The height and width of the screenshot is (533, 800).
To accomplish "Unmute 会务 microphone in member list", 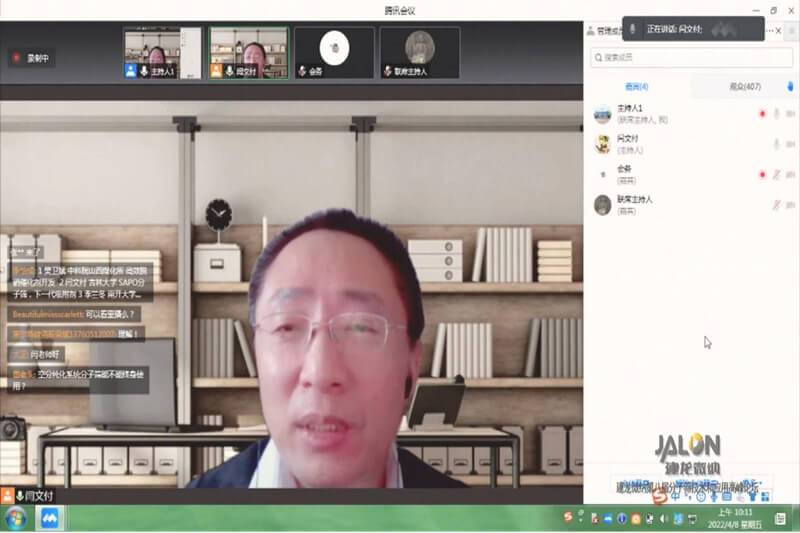I will click(x=776, y=174).
